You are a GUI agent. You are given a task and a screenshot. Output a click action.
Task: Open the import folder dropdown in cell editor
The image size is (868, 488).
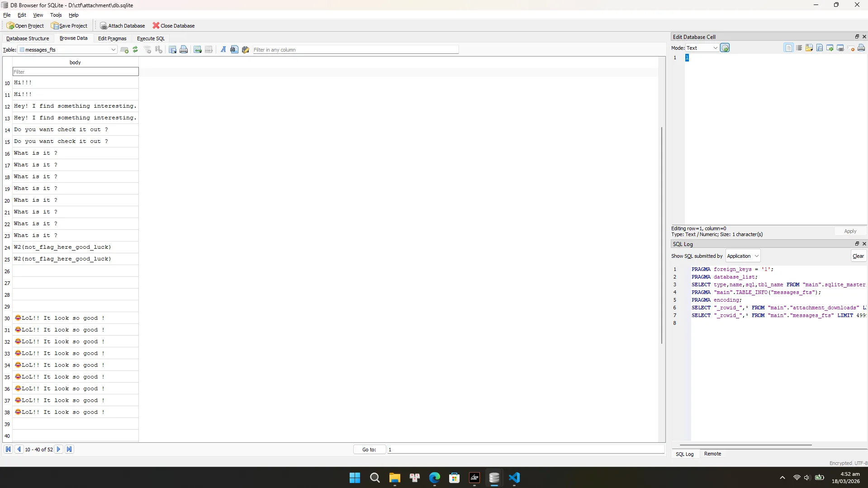click(809, 48)
